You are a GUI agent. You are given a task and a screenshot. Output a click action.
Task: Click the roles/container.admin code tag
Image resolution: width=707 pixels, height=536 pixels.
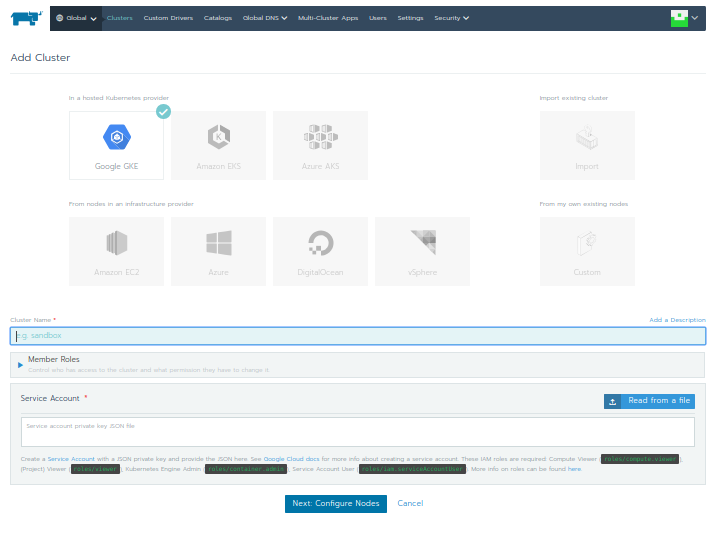click(x=246, y=469)
